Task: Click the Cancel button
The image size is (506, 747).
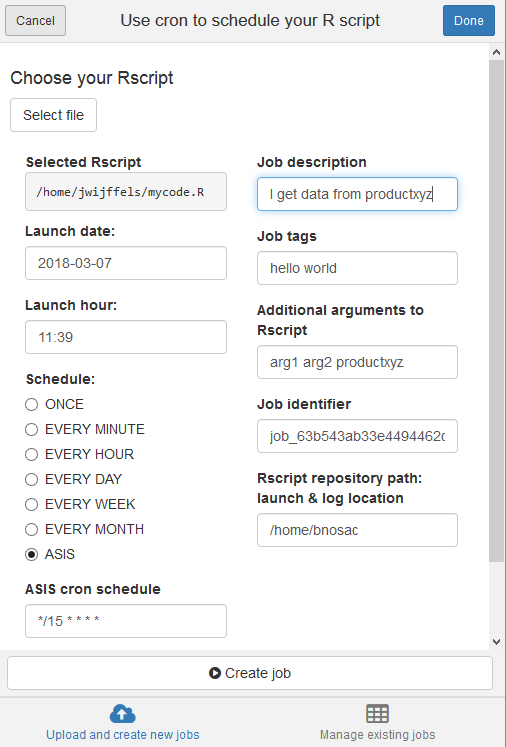Action: click(35, 20)
